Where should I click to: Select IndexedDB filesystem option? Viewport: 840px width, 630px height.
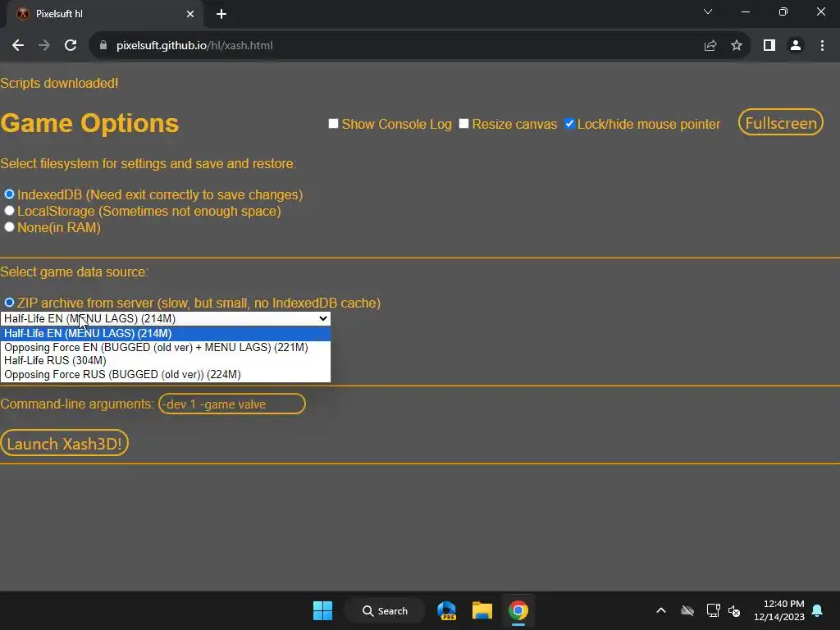tap(9, 194)
